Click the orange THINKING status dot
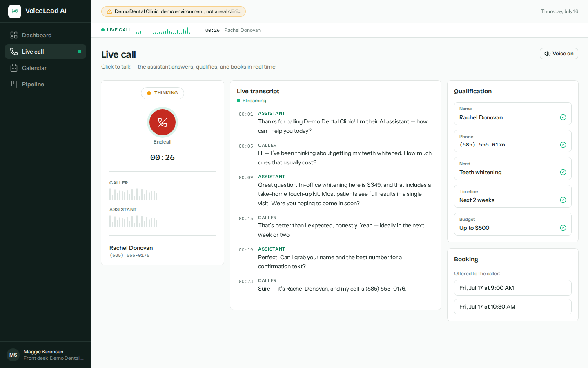Viewport: 588px width, 368px height. click(149, 93)
